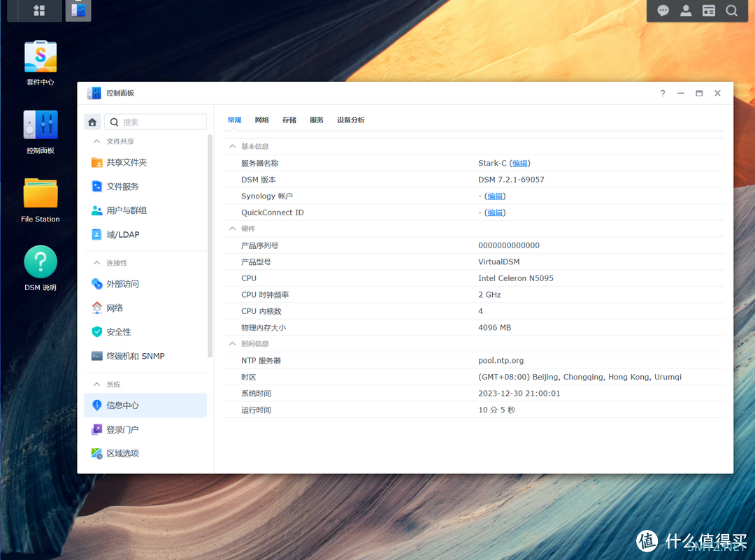Collapse the 文件共享 sidebar group
Image resolution: width=755 pixels, height=560 pixels.
(96, 141)
